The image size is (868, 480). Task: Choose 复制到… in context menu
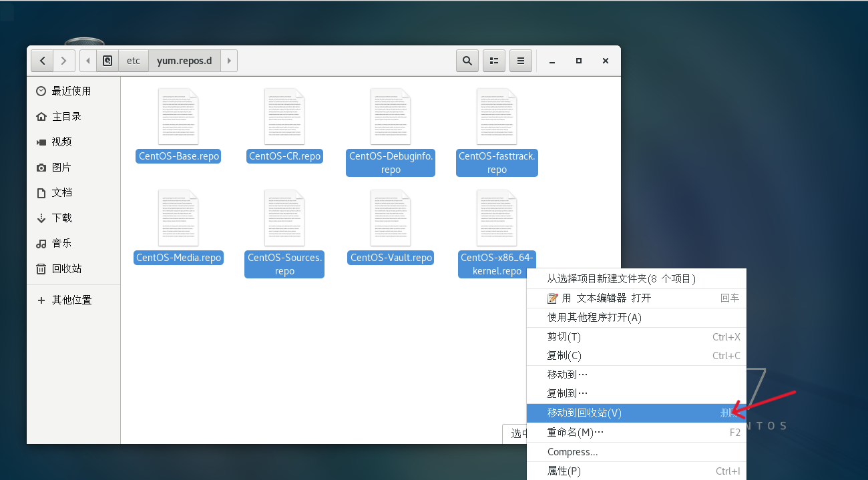[636, 393]
